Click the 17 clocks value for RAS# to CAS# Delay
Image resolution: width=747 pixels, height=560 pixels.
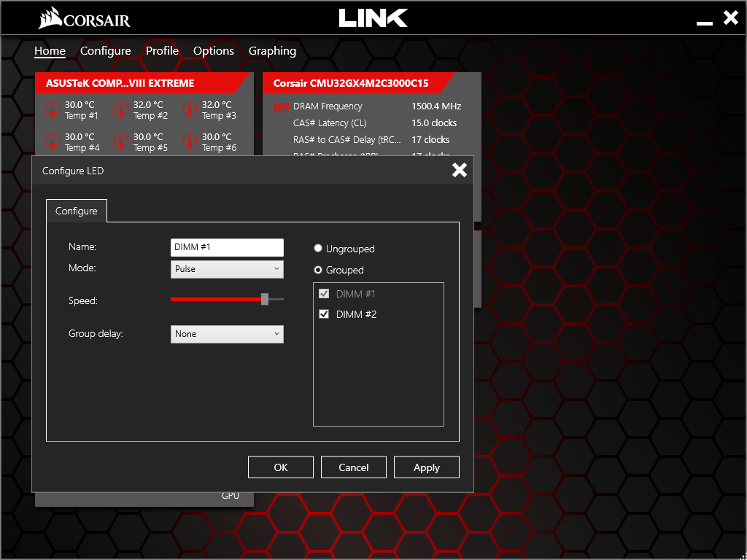pyautogui.click(x=430, y=139)
